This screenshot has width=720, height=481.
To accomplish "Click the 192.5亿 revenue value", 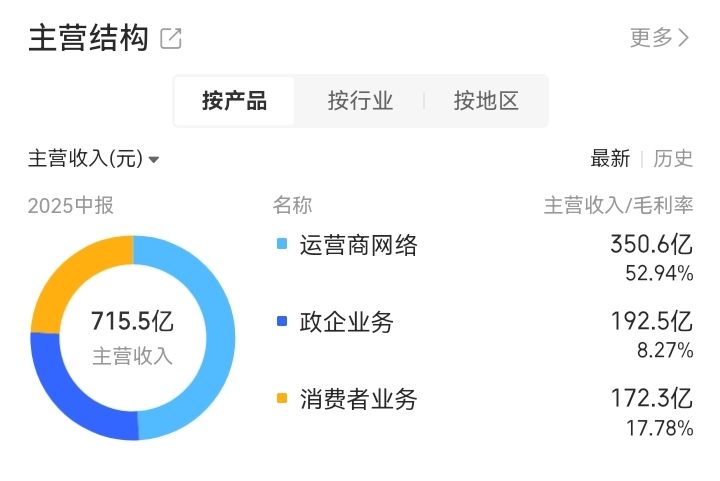I will point(651,321).
